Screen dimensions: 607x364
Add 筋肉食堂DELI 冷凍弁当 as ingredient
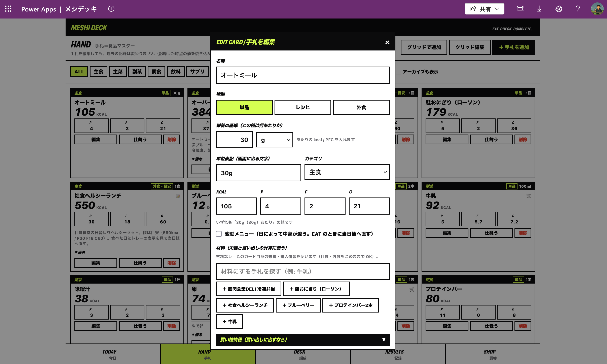click(x=248, y=289)
